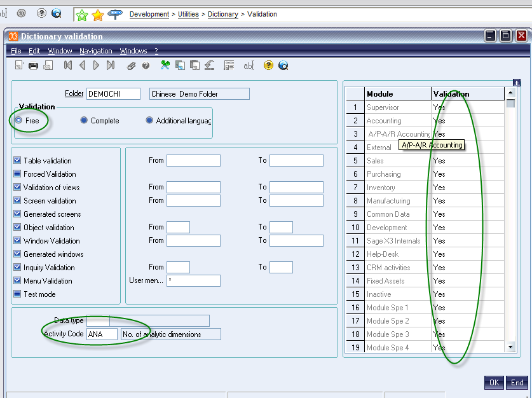This screenshot has height=398, width=532.
Task: Click the module list scroll down arrow
Action: (510, 347)
